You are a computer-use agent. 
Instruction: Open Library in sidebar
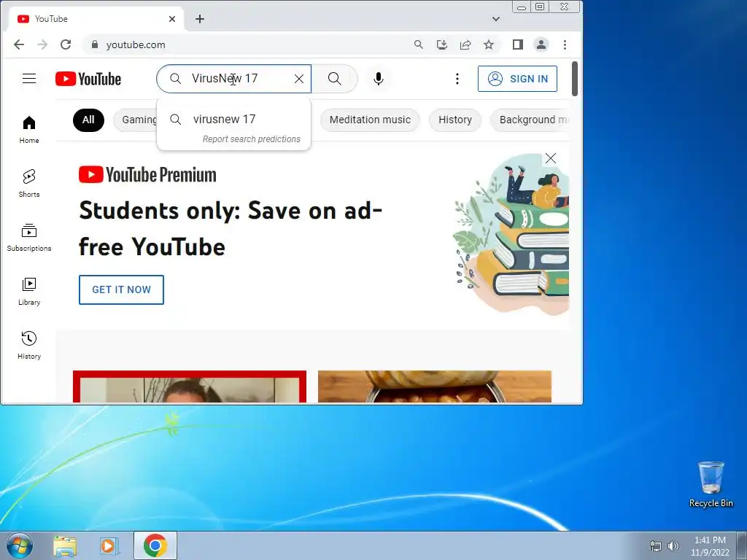[x=29, y=292]
